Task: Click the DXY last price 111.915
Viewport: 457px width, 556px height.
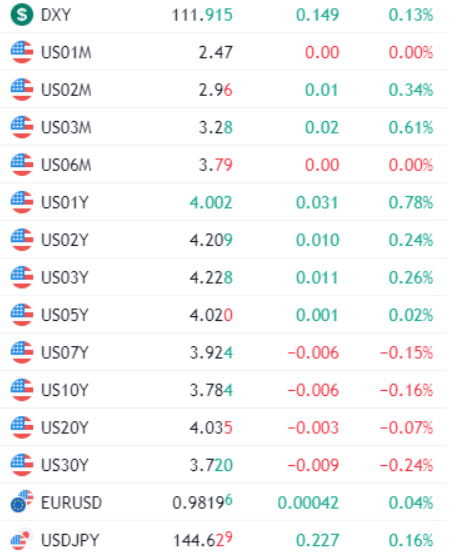Action: (202, 15)
